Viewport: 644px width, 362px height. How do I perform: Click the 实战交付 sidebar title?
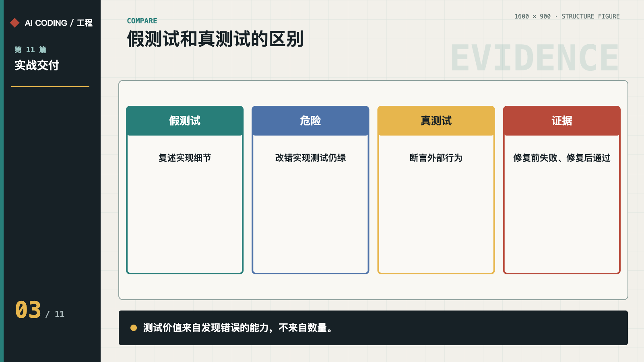(37, 65)
